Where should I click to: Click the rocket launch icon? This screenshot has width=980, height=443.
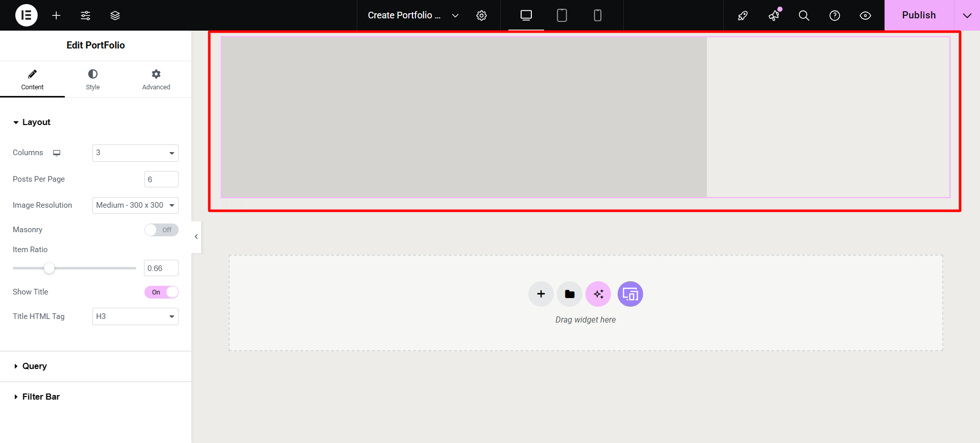(x=743, y=15)
